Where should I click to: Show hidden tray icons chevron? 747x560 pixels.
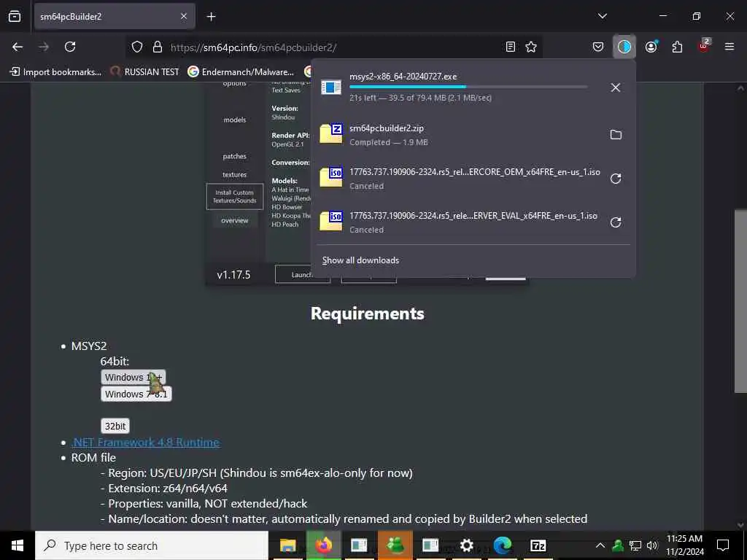pos(600,545)
